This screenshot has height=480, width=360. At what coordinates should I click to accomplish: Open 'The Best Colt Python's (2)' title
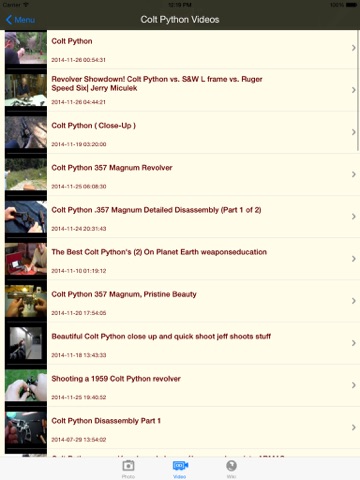159,252
